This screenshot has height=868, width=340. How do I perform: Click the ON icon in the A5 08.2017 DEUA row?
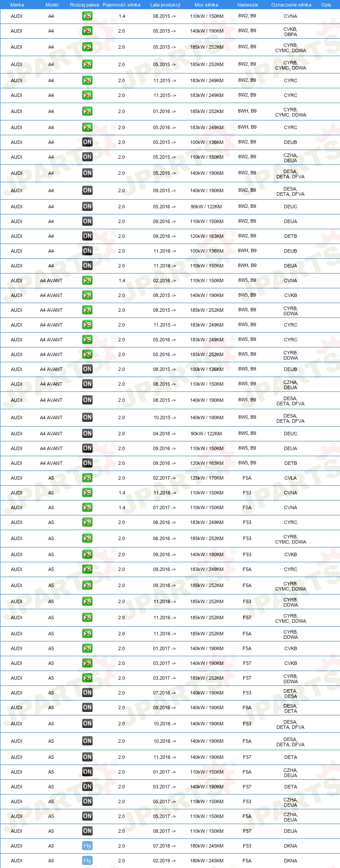[87, 831]
